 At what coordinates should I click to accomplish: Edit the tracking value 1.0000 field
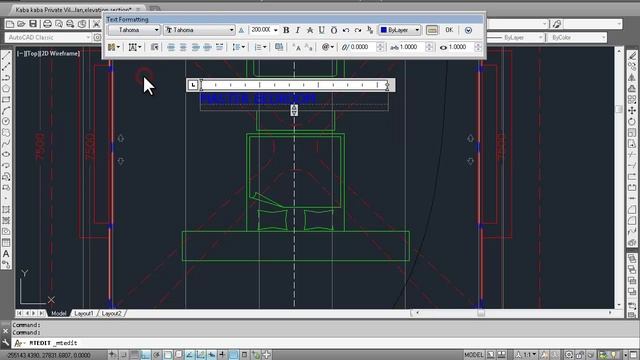click(x=412, y=47)
